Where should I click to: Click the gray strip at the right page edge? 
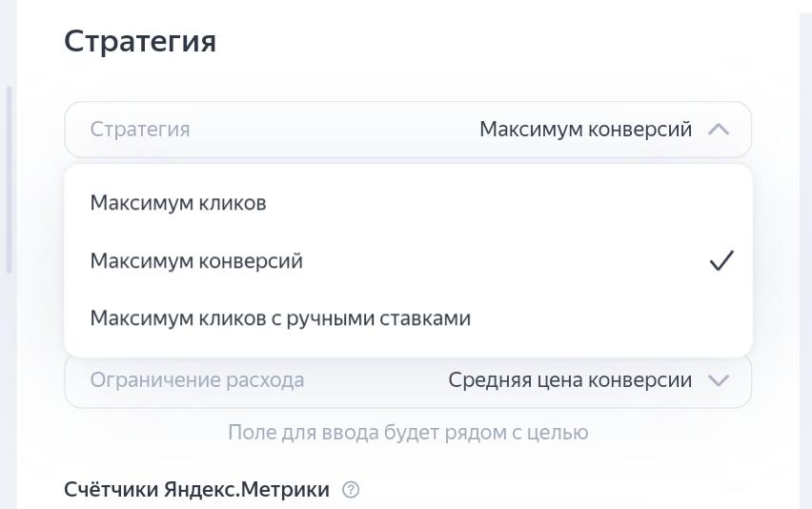805,254
